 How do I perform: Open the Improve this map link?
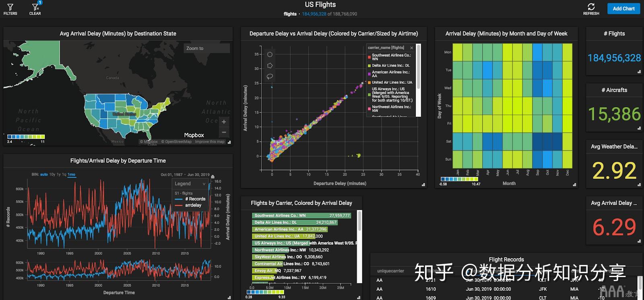click(210, 142)
